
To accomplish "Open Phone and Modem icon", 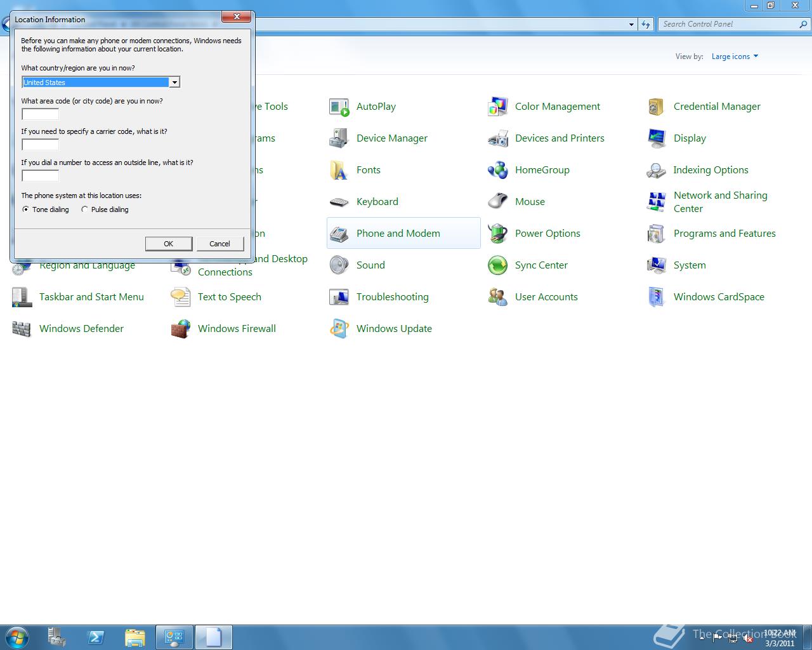I will 339,234.
